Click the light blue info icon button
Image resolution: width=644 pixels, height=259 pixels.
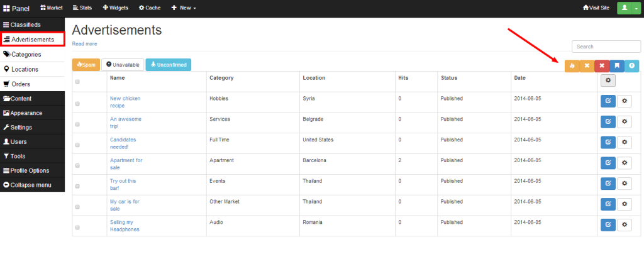coord(631,65)
